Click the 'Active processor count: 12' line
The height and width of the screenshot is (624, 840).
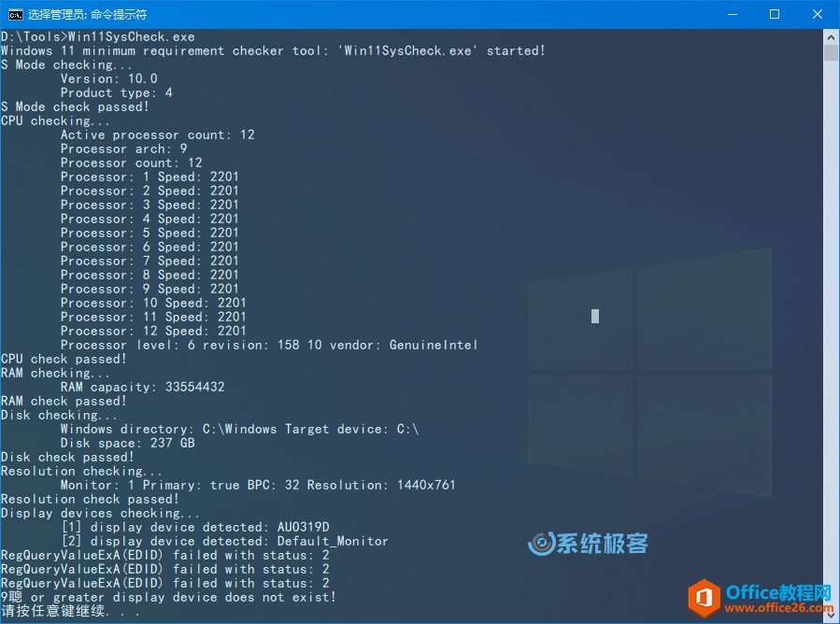[158, 135]
